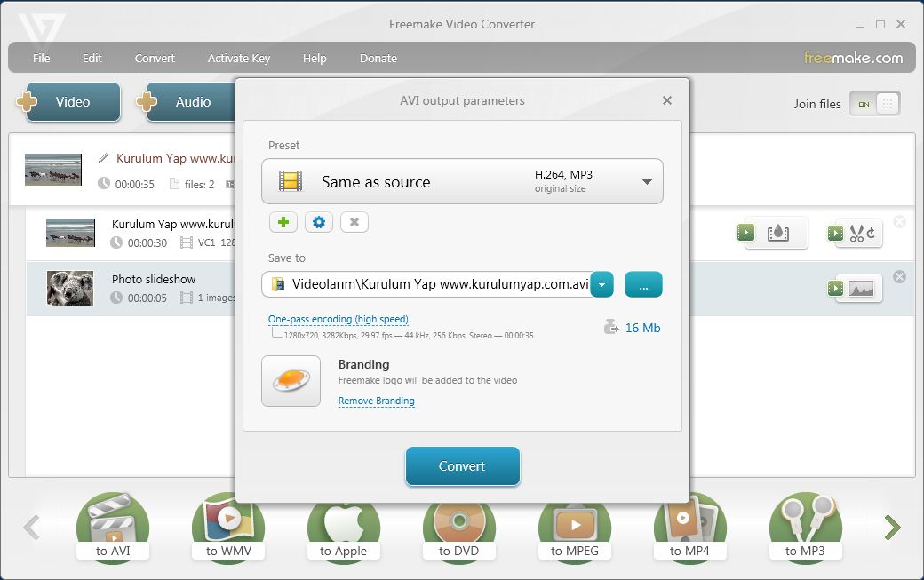The height and width of the screenshot is (580, 924).
Task: Open the freemake.com website link
Action: 853,58
